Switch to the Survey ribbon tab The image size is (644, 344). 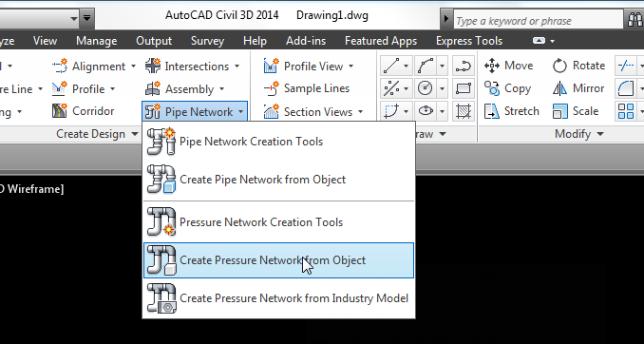point(207,41)
